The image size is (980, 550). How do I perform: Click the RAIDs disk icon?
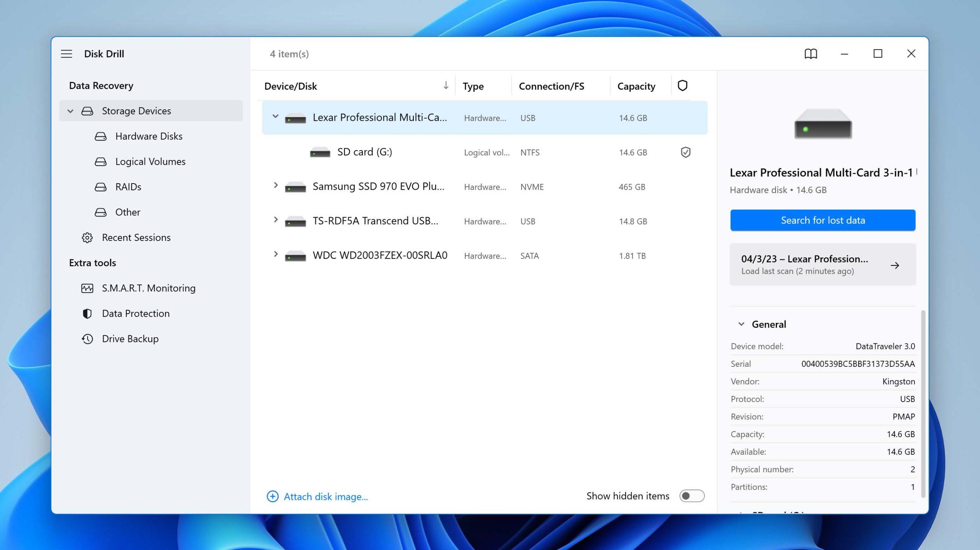coord(101,187)
